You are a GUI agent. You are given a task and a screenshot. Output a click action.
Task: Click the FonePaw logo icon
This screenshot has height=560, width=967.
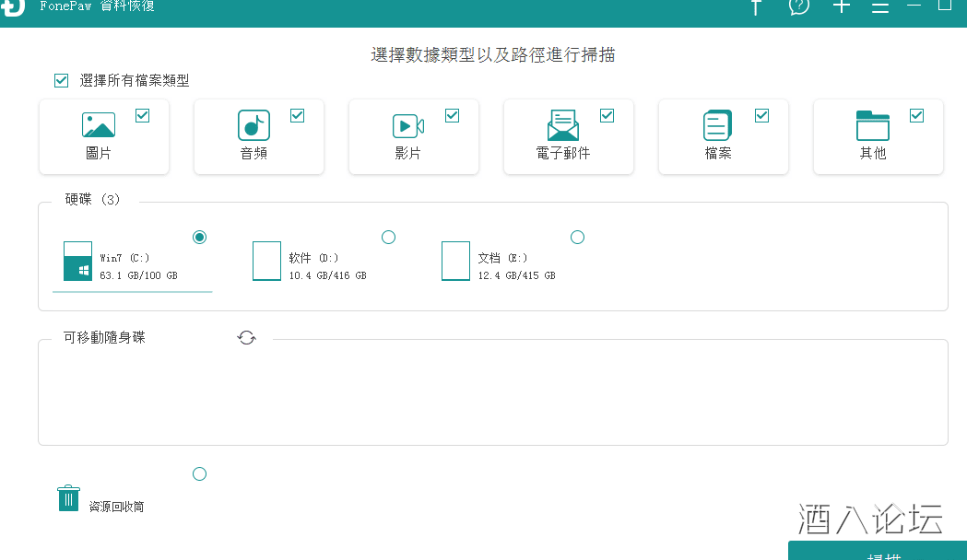coord(12,6)
